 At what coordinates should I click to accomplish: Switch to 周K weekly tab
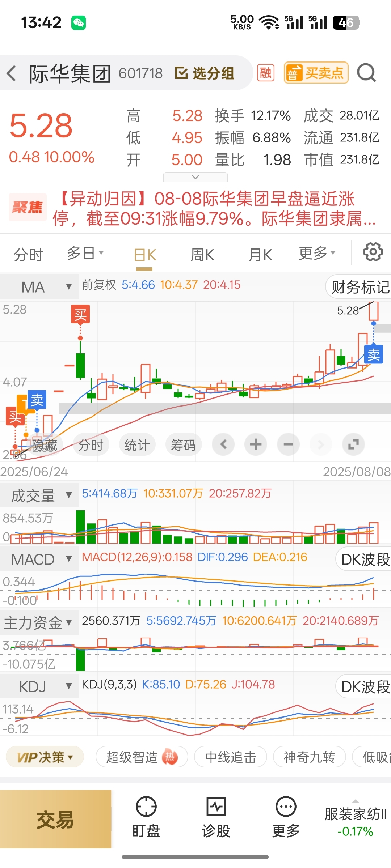(202, 255)
